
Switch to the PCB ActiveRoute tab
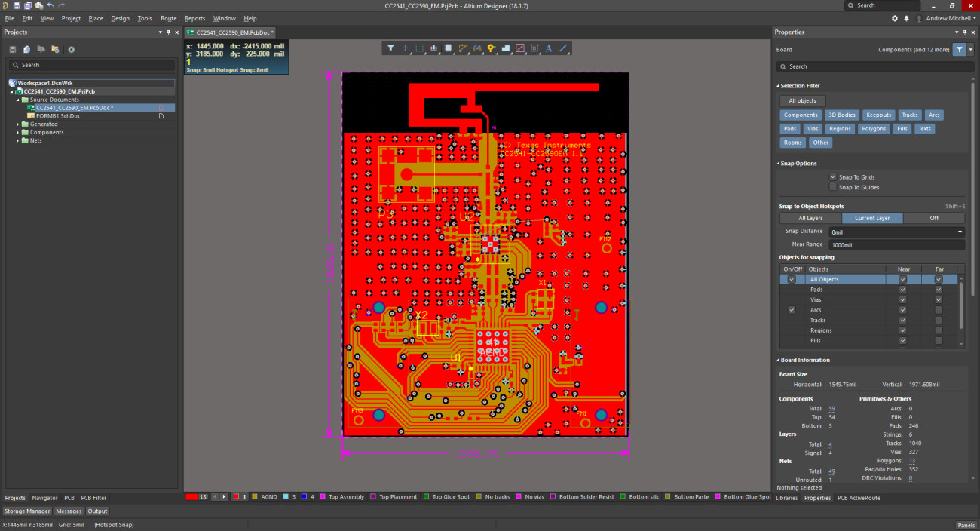tap(859, 498)
